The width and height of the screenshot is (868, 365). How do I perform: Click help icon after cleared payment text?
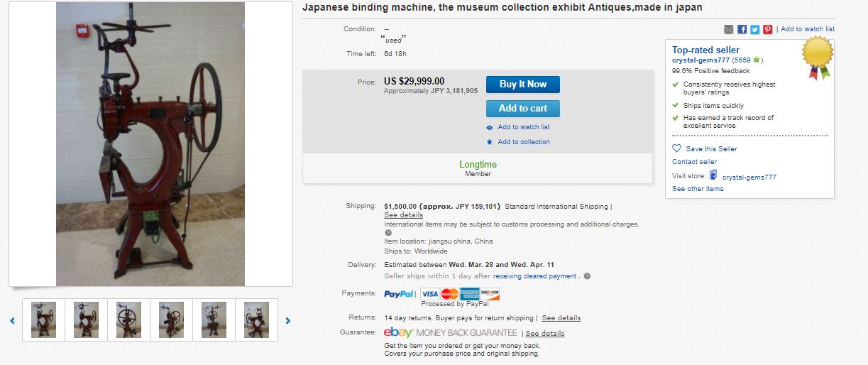click(x=587, y=276)
